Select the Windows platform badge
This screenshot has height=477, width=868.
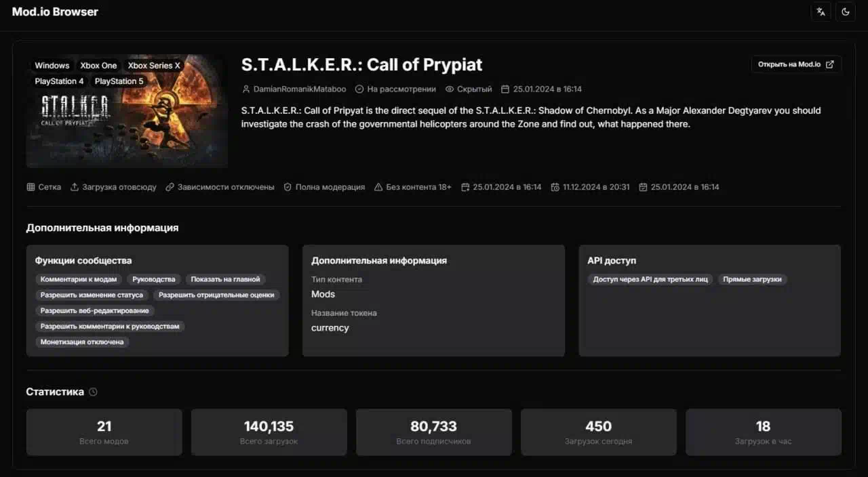tap(52, 66)
